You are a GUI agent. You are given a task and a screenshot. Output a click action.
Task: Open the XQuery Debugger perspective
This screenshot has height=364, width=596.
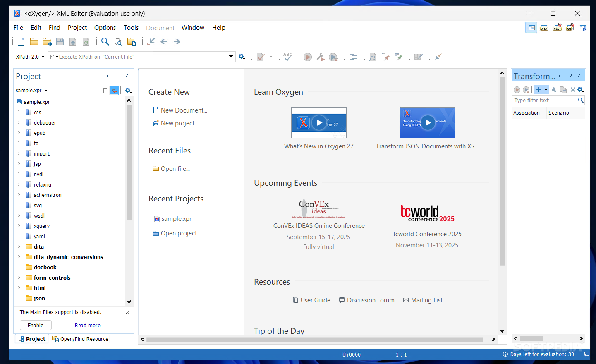pyautogui.click(x=570, y=28)
